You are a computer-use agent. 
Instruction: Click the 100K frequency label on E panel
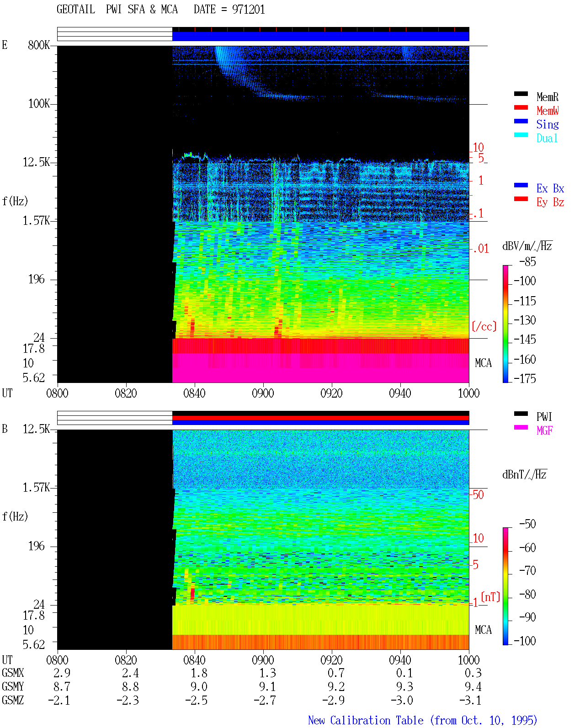point(39,104)
